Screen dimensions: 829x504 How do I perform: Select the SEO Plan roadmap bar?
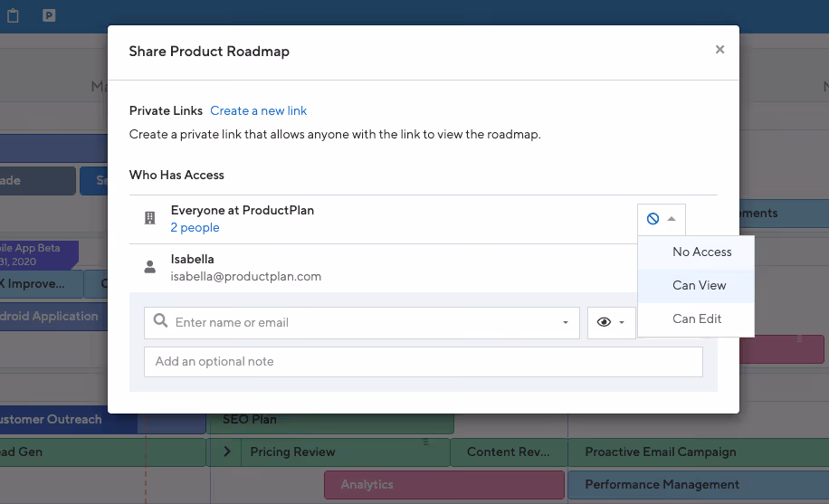[x=332, y=423]
